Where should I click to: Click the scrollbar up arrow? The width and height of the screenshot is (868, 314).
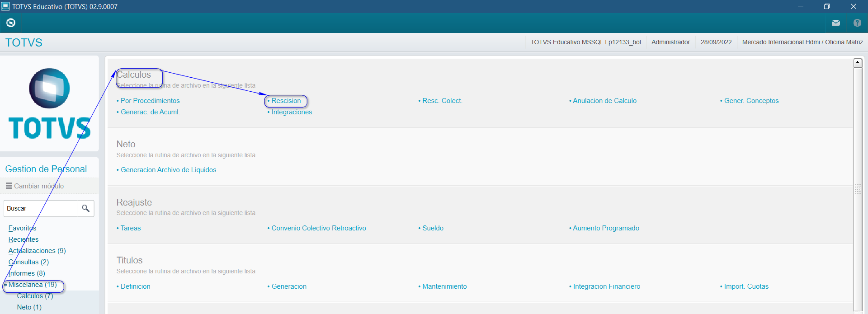pyautogui.click(x=857, y=62)
